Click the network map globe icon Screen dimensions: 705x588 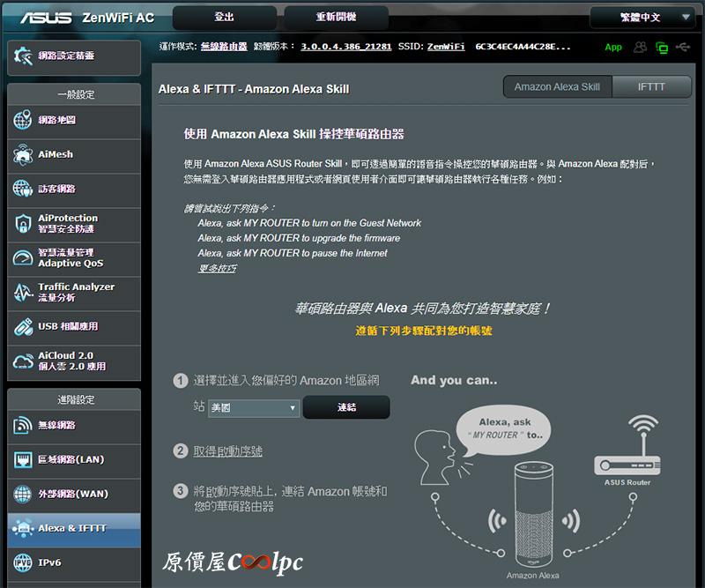pos(23,120)
